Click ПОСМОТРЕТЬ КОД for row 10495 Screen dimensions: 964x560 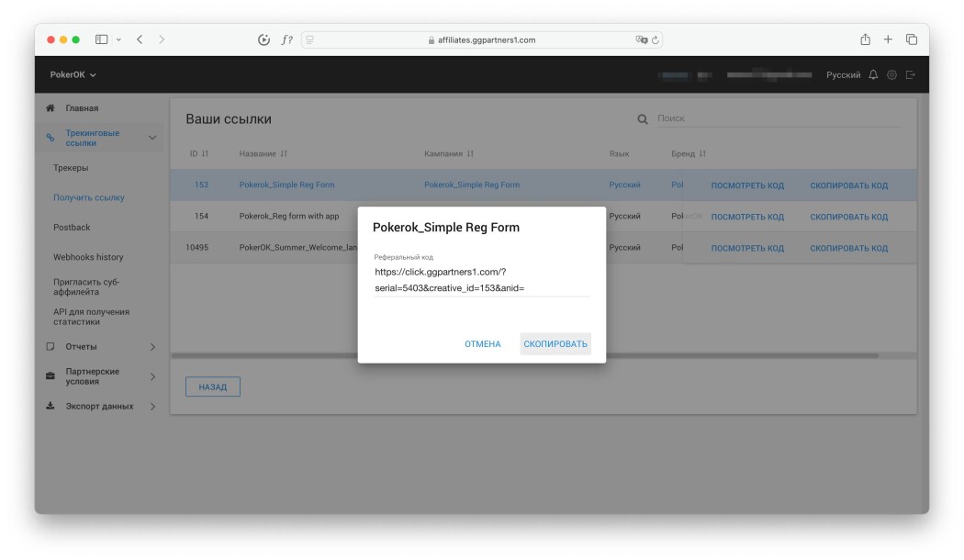click(747, 249)
